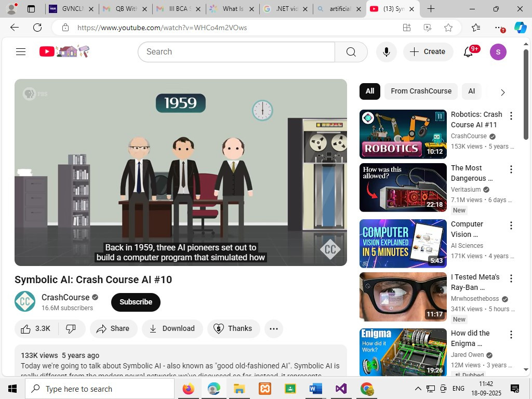Viewport: 532px width, 399px height.
Task: Open the CrashCourse channel avatar
Action: (25, 302)
